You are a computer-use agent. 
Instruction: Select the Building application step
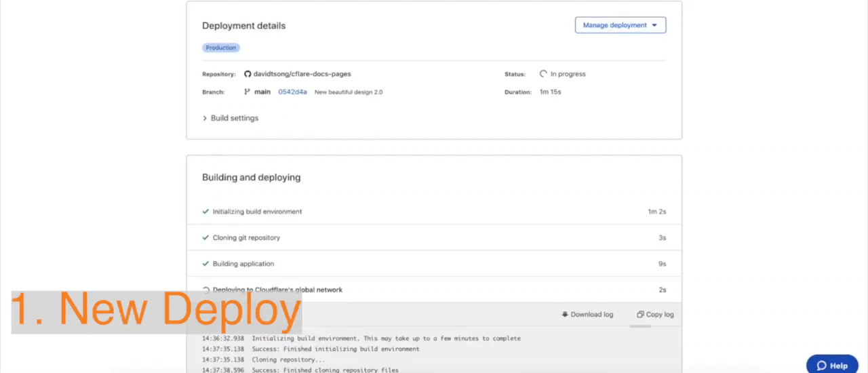[434, 264]
